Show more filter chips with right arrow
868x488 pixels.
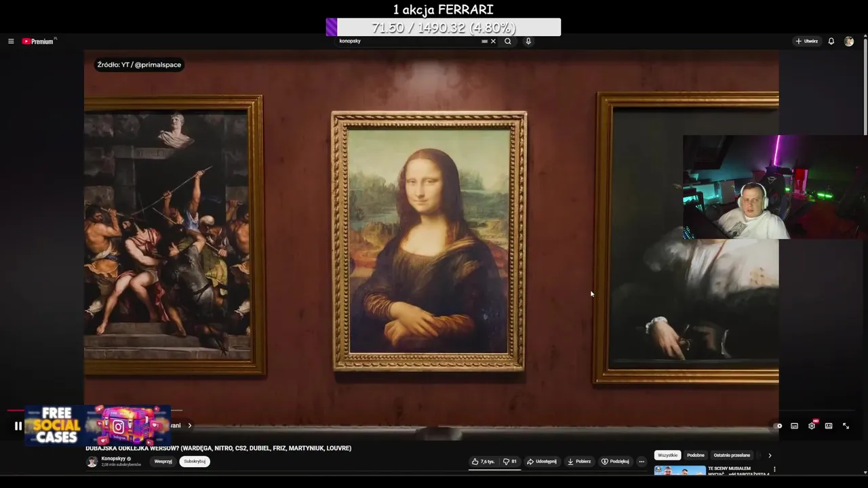(770, 455)
